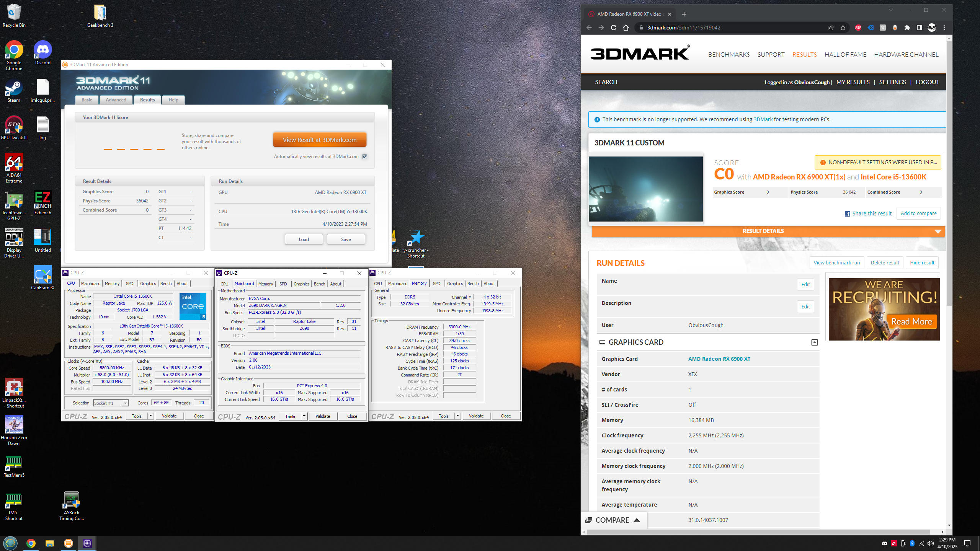Open the Socket #1 selection dropdown

click(x=111, y=403)
